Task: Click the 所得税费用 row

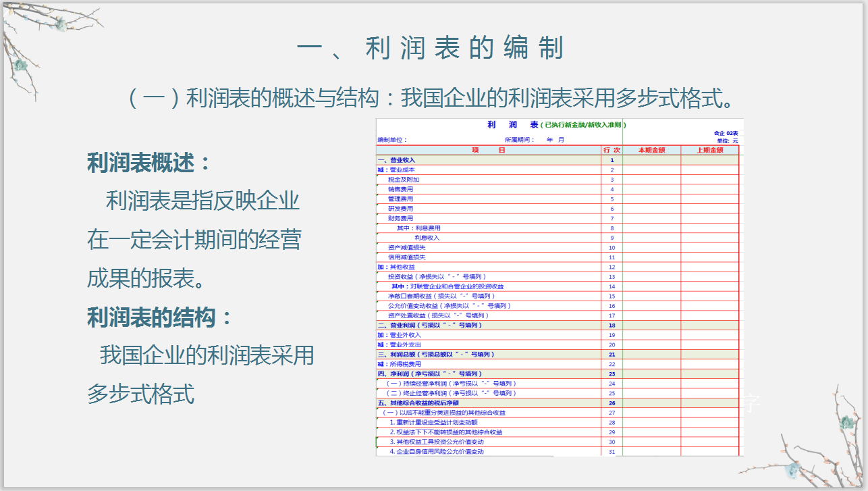Action: (x=418, y=363)
